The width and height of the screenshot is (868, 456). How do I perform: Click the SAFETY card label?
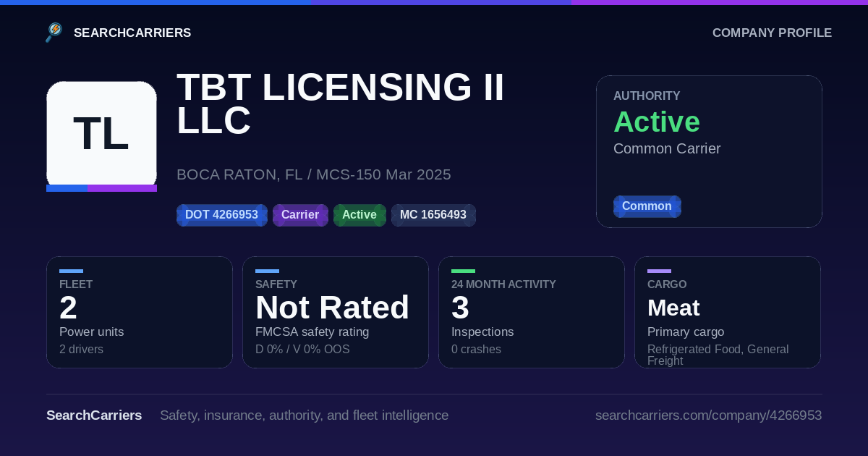pos(276,284)
